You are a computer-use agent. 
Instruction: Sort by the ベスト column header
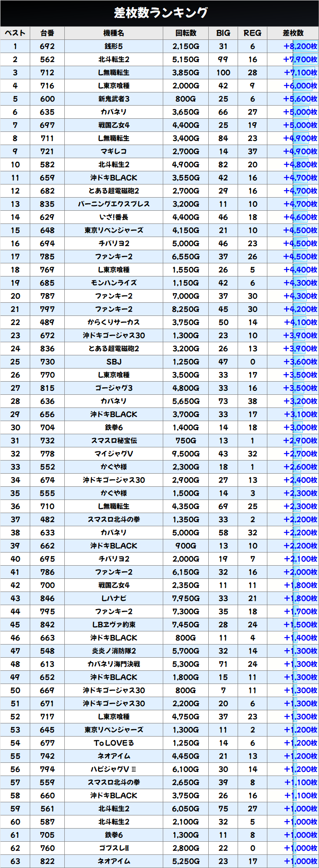tap(15, 33)
